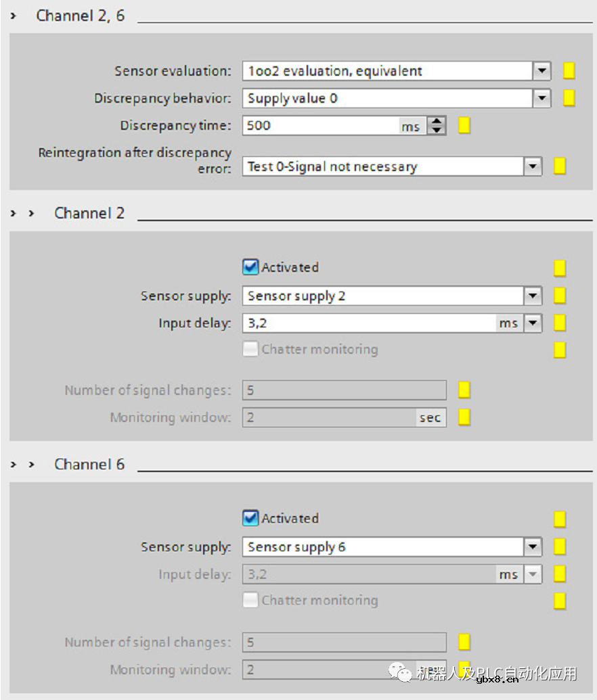Open Channel 2 Input delay dropdown
Screen dimensions: 597x700
(533, 323)
